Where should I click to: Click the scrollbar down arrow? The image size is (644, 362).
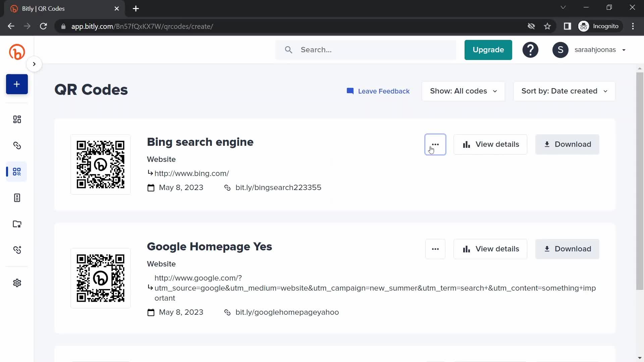click(x=640, y=358)
